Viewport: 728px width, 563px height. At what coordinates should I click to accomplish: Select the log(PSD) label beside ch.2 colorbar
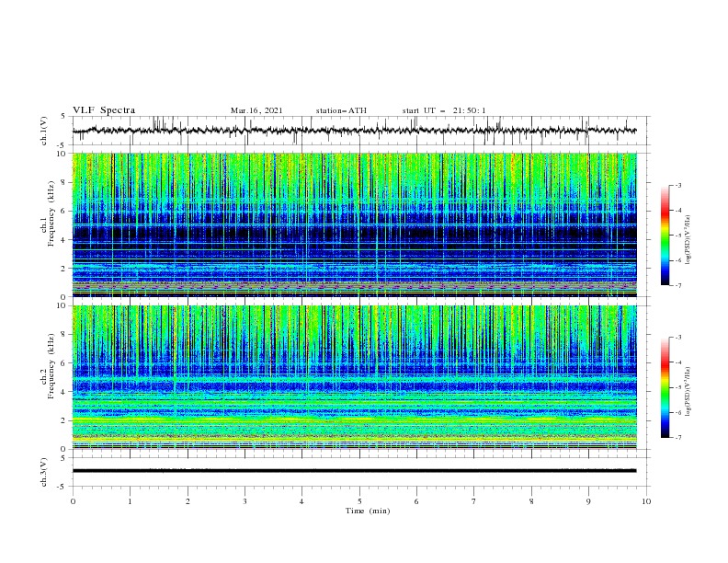click(x=688, y=392)
